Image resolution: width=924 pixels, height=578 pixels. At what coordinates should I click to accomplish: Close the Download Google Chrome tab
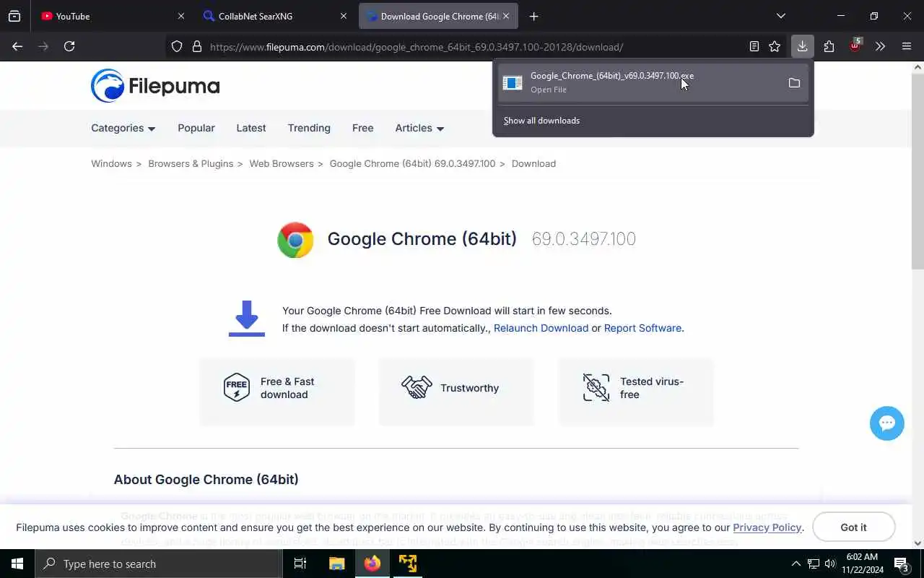[x=506, y=16]
